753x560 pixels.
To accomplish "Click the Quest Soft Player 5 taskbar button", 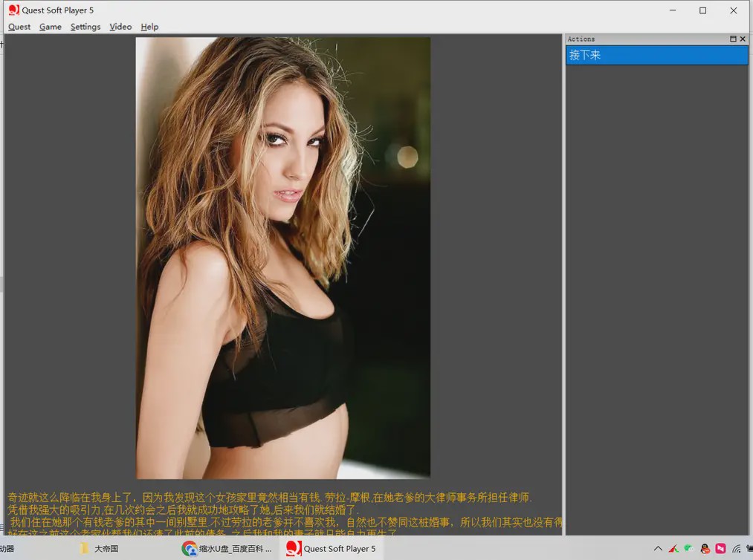I will tap(332, 549).
